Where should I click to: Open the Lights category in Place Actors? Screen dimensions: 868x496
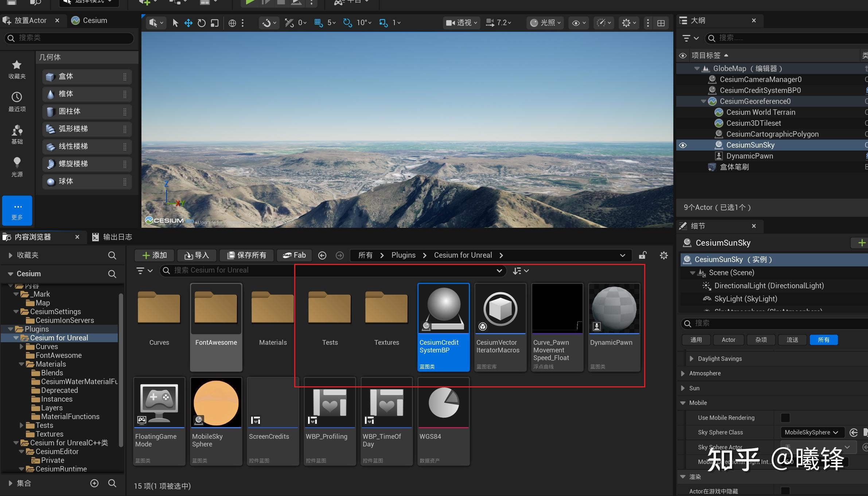pos(17,167)
